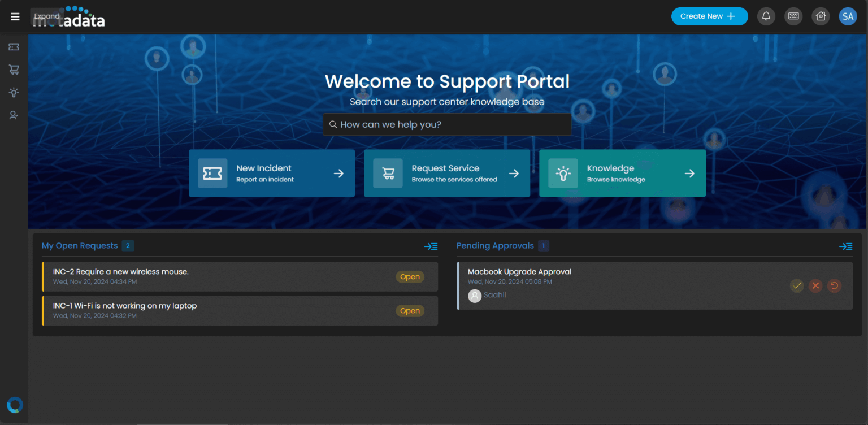The image size is (868, 425).
Task: Open the search magnifier in the help field
Action: (333, 124)
